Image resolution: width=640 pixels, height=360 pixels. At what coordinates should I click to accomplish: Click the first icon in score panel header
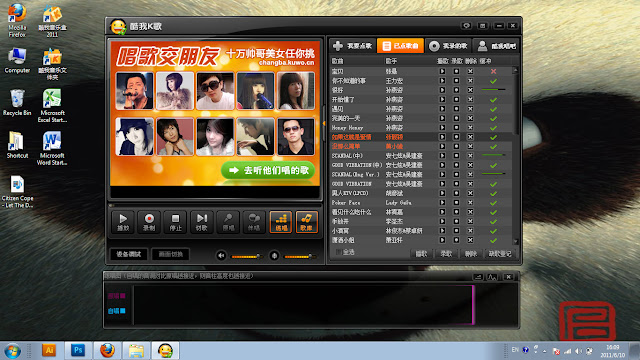478,277
